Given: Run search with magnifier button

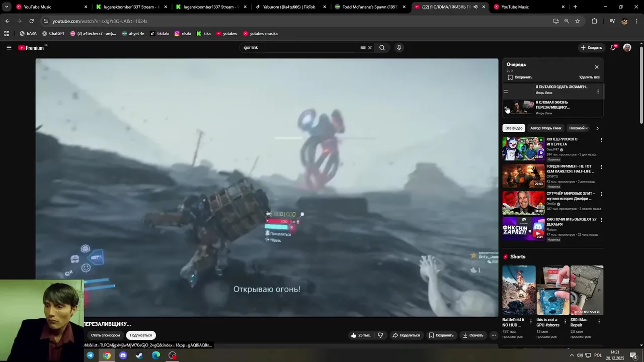Looking at the screenshot, I should (382, 48).
